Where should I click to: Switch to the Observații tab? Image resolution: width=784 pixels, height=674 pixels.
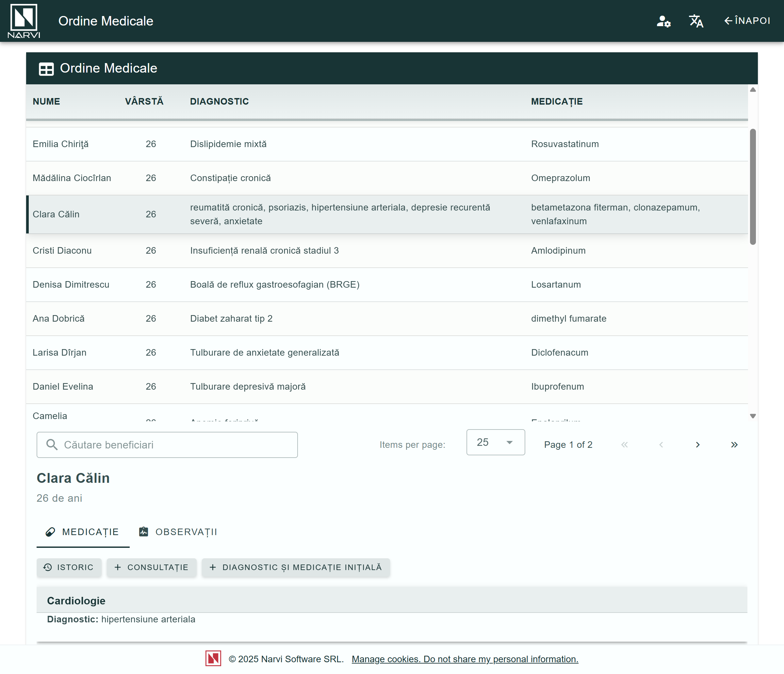(x=178, y=532)
